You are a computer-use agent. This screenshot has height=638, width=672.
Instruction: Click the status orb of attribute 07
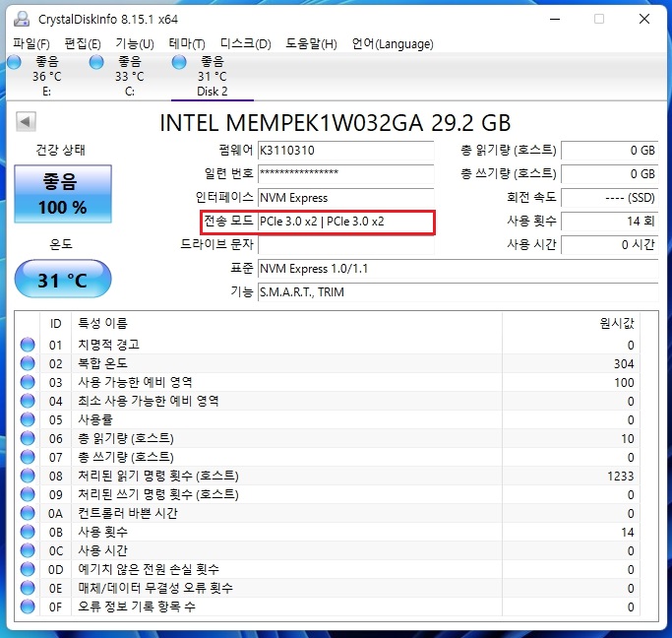point(28,457)
